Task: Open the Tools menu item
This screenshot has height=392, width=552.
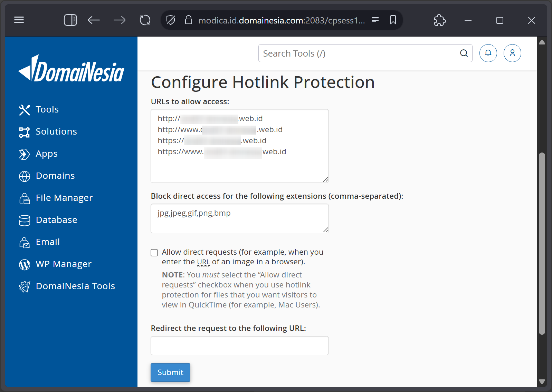Action: coord(47,109)
